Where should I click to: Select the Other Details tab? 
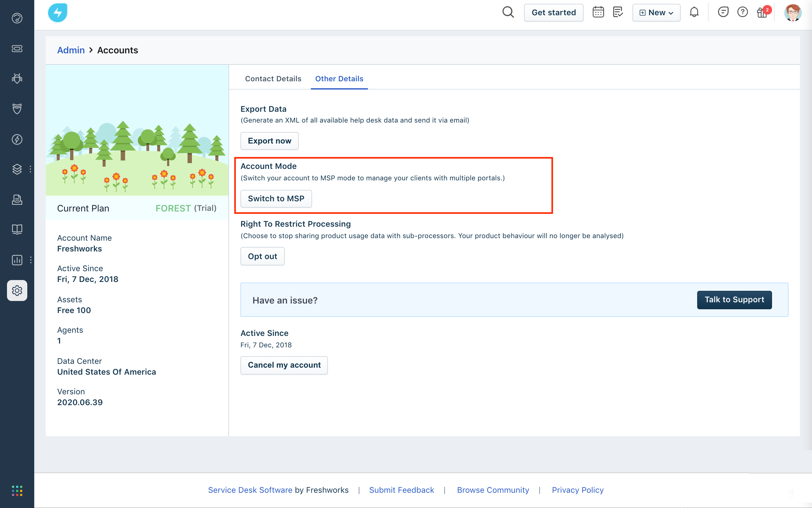[x=339, y=79]
